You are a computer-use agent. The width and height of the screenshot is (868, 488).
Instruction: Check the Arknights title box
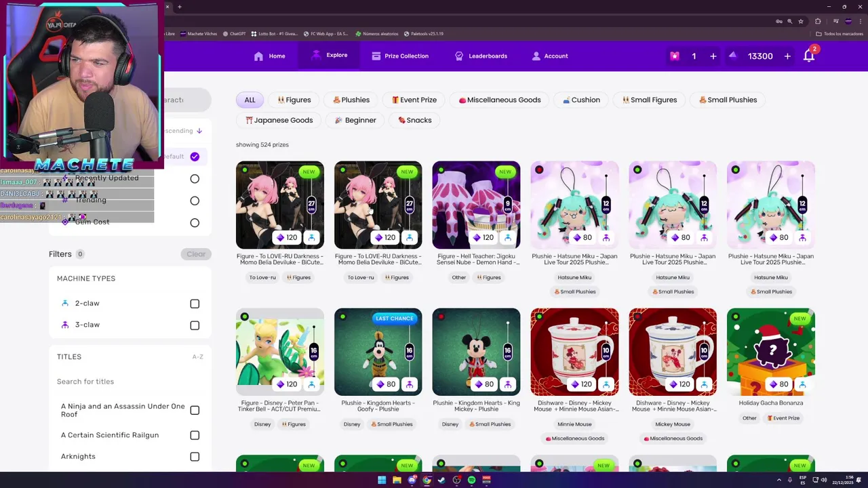point(195,457)
